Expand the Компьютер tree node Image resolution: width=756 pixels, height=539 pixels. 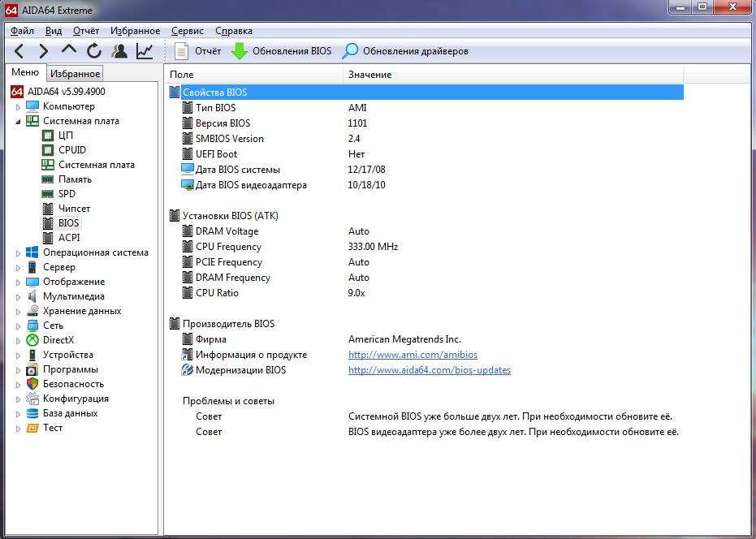[19, 106]
